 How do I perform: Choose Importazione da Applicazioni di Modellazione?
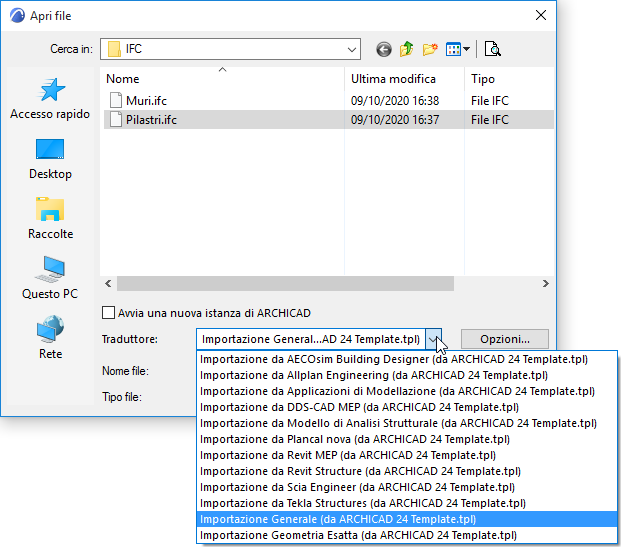407,391
